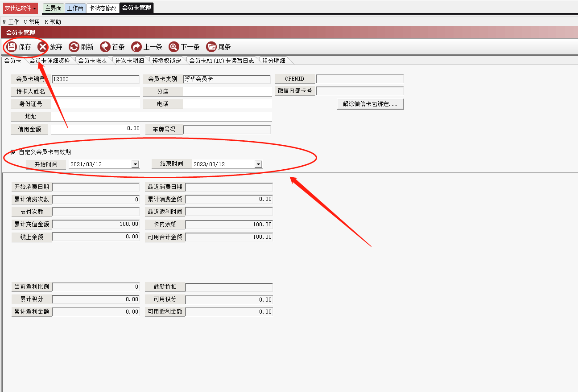Switch to the 工作台 tab

coord(75,8)
